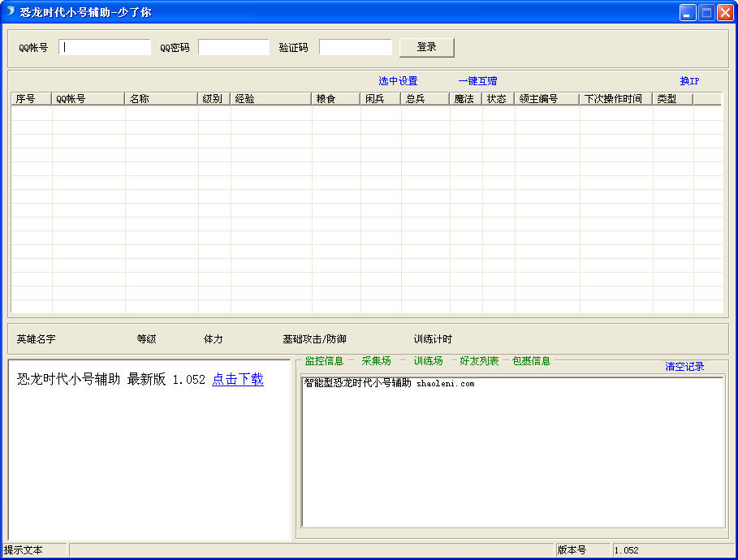Click the 粮食 column header
Image resolution: width=738 pixels, height=560 pixels.
point(335,99)
